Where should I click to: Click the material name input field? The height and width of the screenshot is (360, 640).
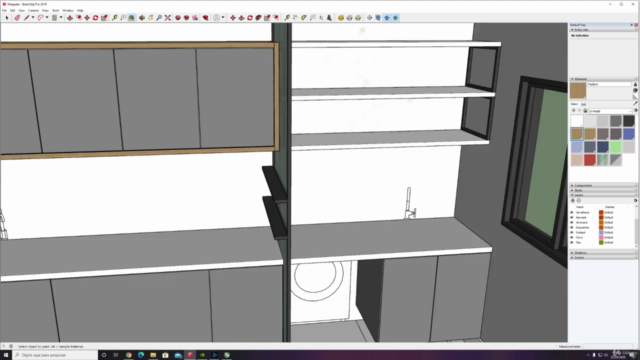click(x=609, y=84)
